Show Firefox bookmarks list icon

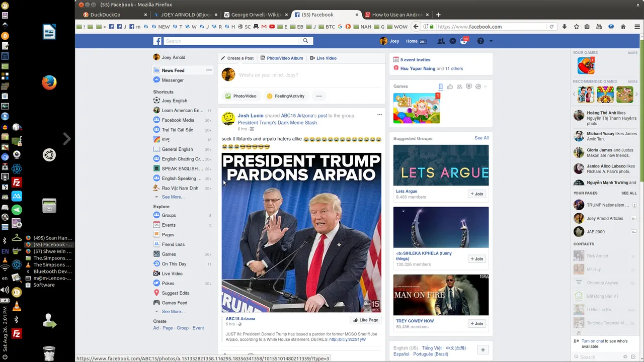587,27
